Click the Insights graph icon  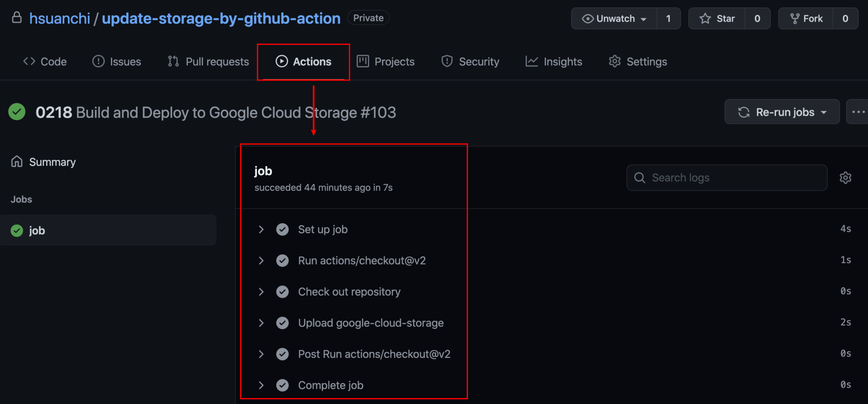click(x=531, y=61)
